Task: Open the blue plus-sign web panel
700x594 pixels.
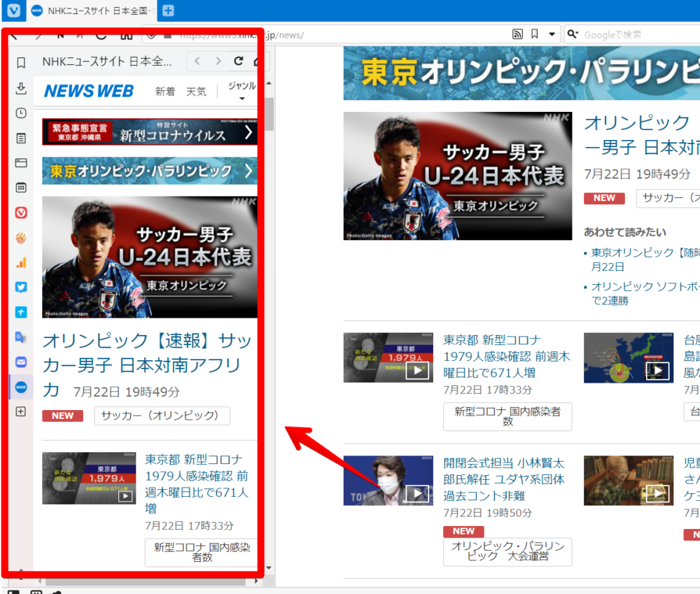Action: [21, 313]
